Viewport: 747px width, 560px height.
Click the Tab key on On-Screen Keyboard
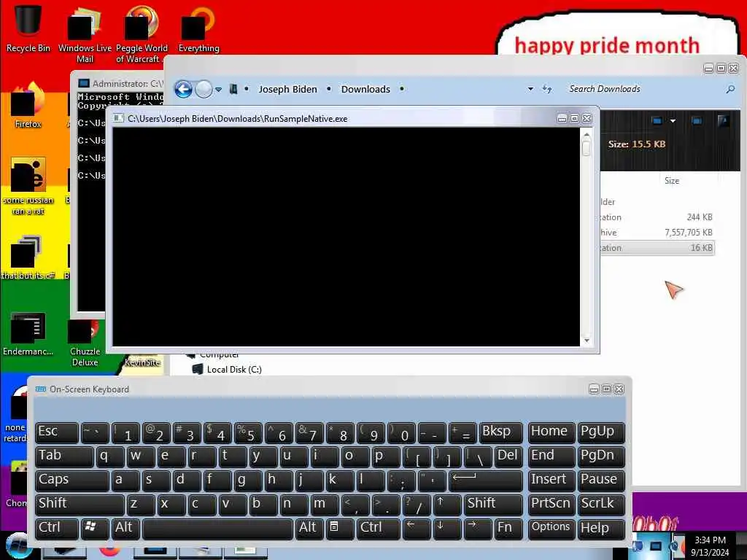coord(64,456)
